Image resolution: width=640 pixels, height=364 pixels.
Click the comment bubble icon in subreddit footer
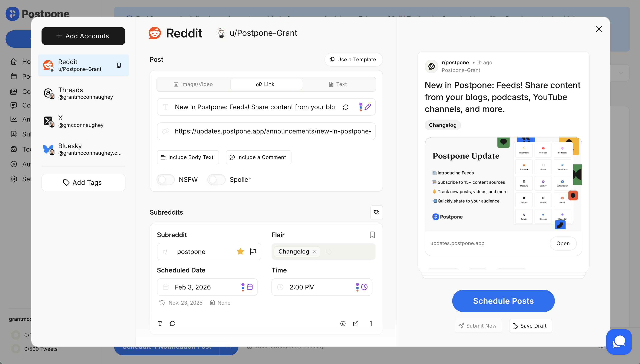(172, 324)
